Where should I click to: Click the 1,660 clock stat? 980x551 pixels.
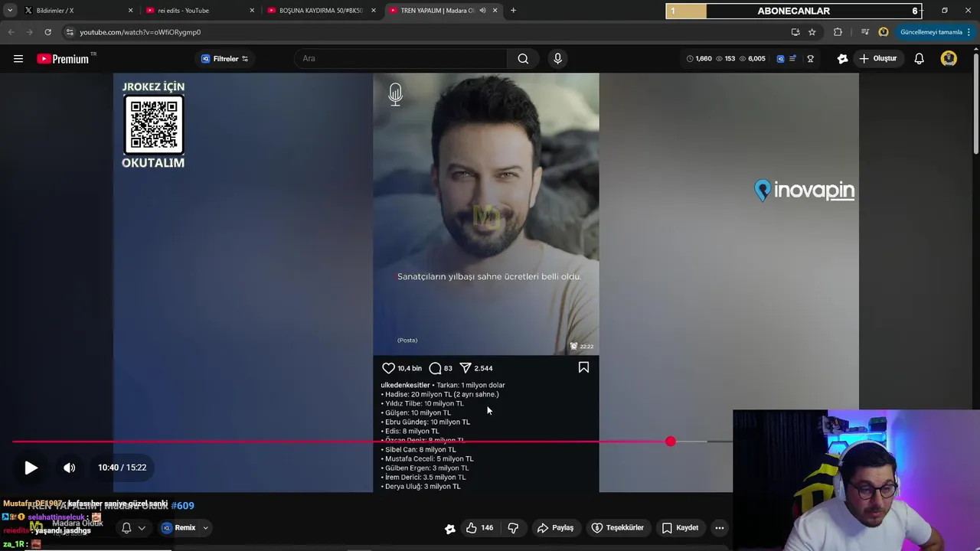click(x=699, y=58)
